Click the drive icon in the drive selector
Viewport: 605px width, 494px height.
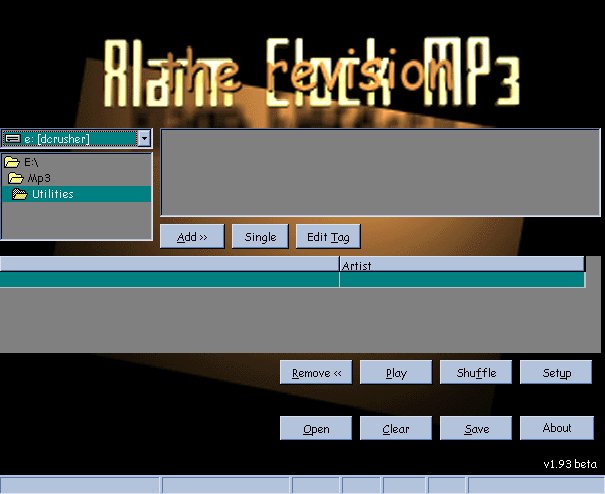pyautogui.click(x=13, y=139)
